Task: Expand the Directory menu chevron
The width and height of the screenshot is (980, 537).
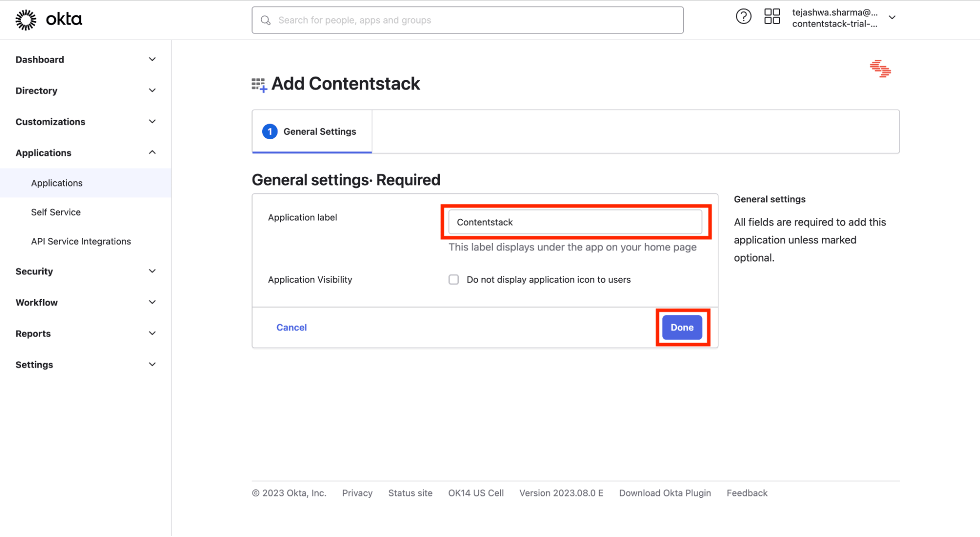Action: coord(152,91)
